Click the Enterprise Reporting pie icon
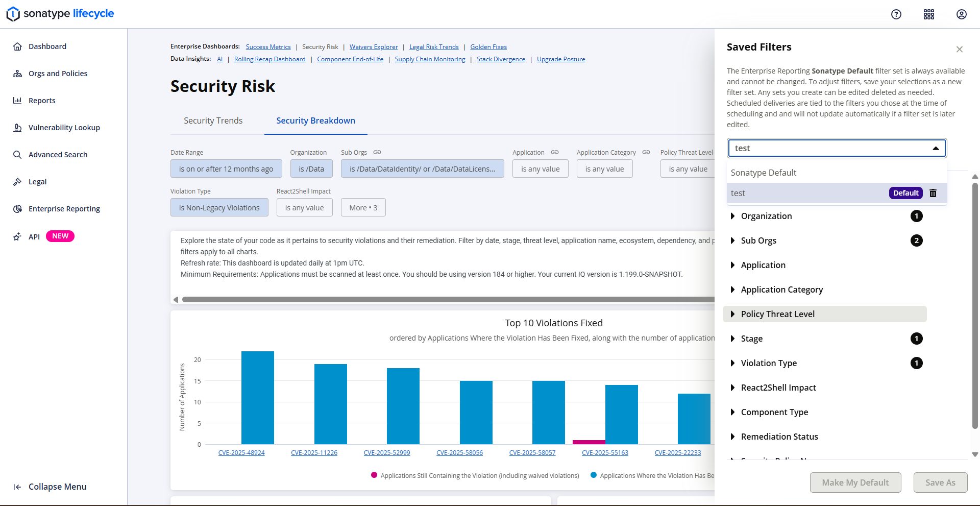This screenshot has height=506, width=980. tap(17, 209)
